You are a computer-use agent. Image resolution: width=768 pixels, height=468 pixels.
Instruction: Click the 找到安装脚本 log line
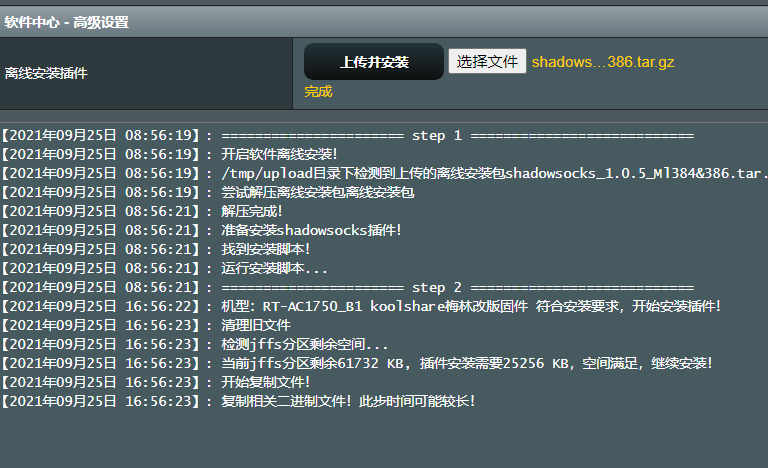click(x=265, y=249)
